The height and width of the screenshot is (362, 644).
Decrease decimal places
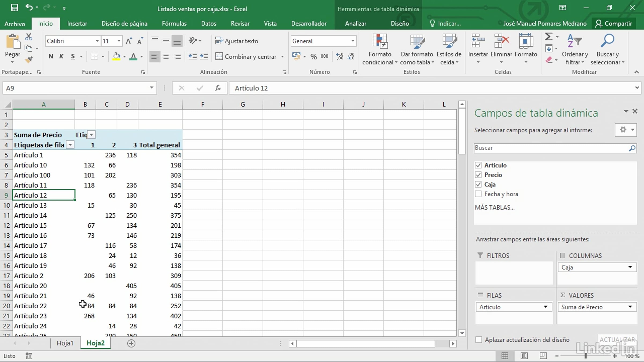[x=351, y=56]
